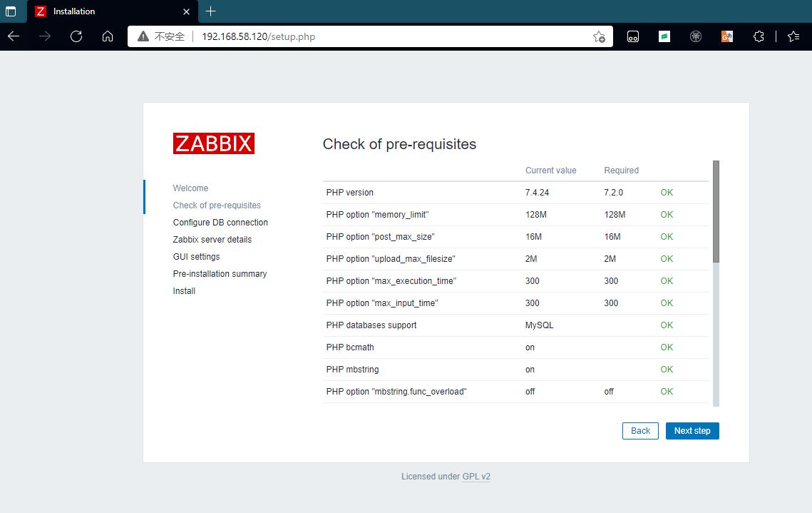Click the PHP version row label
Screen dimensions: 812x513
click(349, 192)
